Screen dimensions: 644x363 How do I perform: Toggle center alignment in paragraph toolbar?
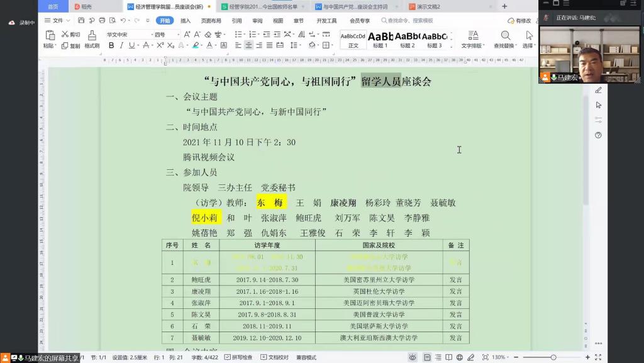tap(249, 45)
